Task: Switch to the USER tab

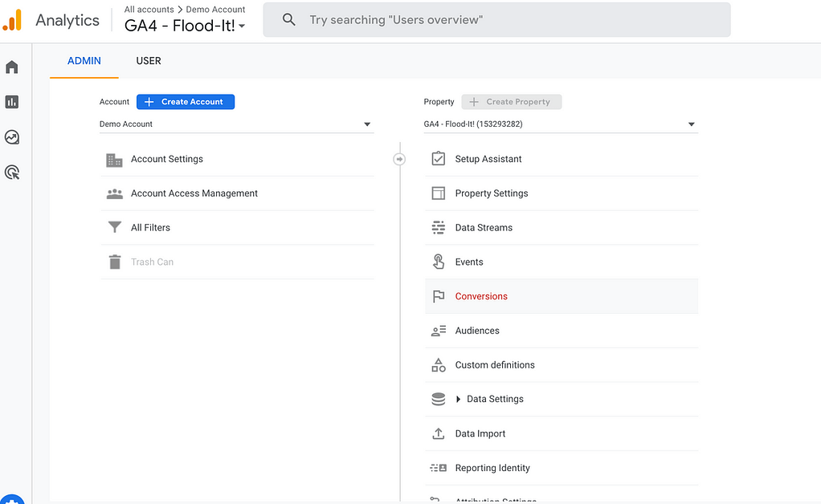Action: [149, 61]
